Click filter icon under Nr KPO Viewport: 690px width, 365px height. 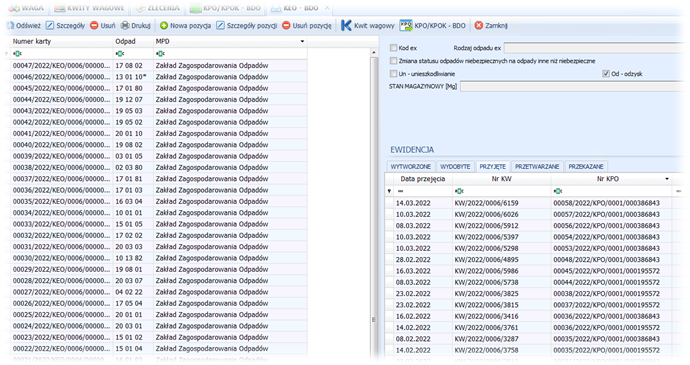tap(558, 191)
